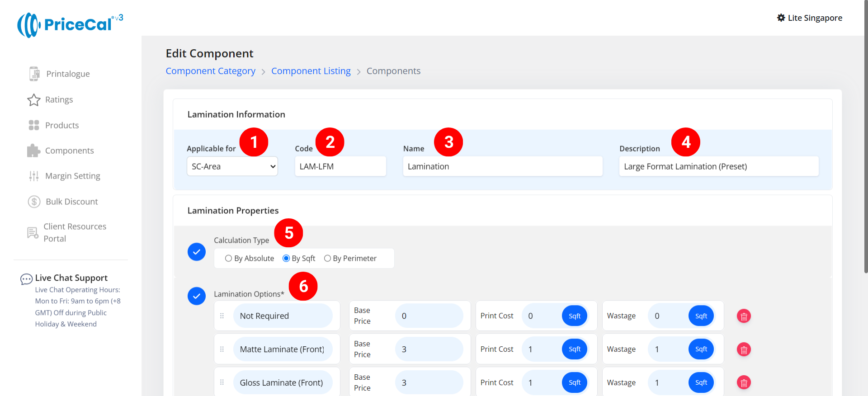Click the blue checkmark next to Calculation Type

coord(197,252)
